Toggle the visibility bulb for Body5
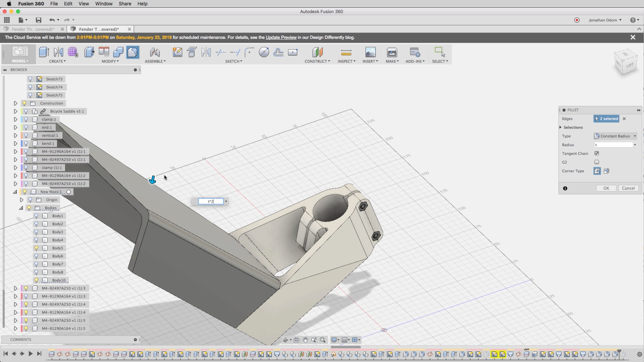 point(36,248)
